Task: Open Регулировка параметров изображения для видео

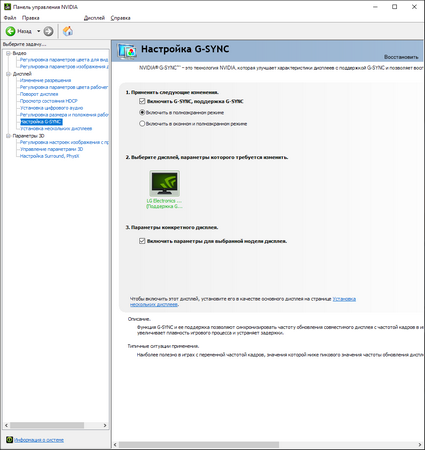Action: pyautogui.click(x=64, y=67)
